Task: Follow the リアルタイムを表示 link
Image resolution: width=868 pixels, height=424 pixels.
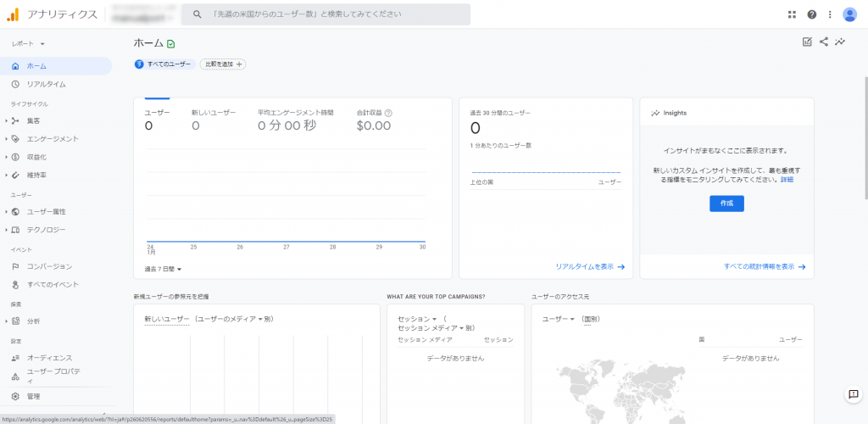Action: point(590,267)
